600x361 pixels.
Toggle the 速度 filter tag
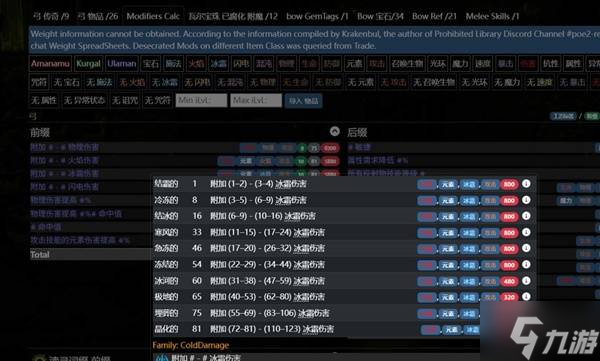click(x=483, y=64)
